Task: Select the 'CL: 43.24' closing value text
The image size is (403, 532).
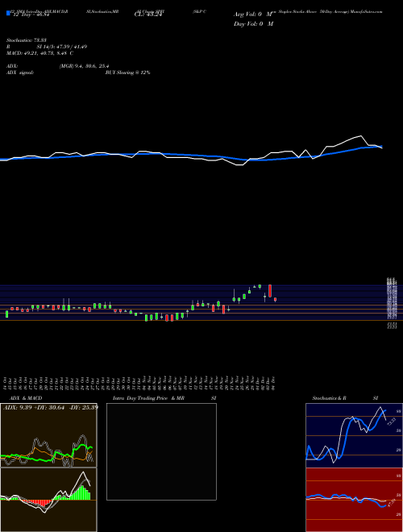Action: pyautogui.click(x=148, y=15)
